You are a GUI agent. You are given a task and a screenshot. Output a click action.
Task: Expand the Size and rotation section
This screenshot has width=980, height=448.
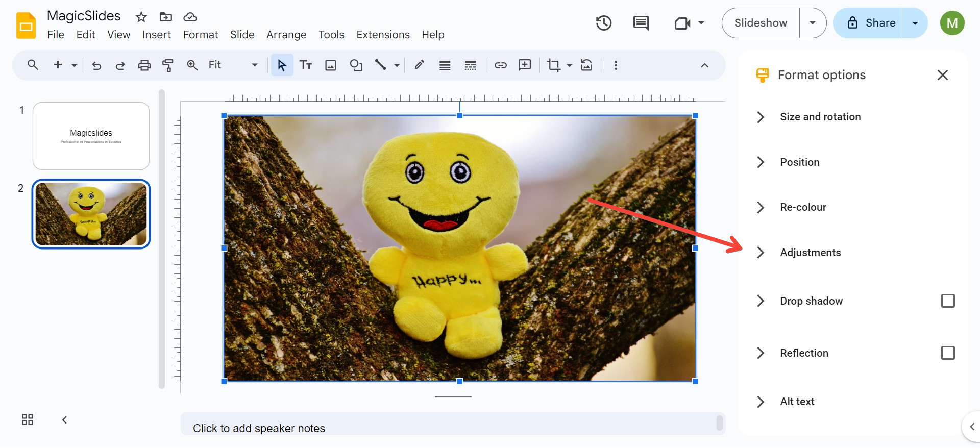820,117
